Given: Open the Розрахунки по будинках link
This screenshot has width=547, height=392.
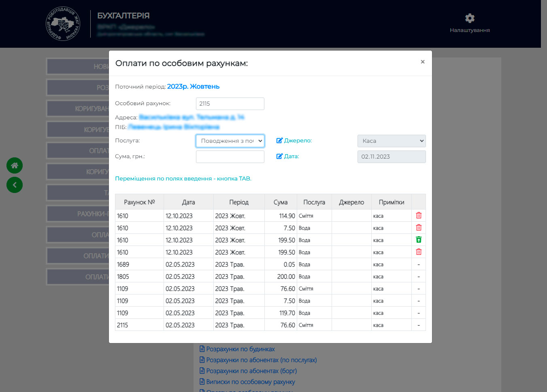Looking at the screenshot, I should (240, 349).
